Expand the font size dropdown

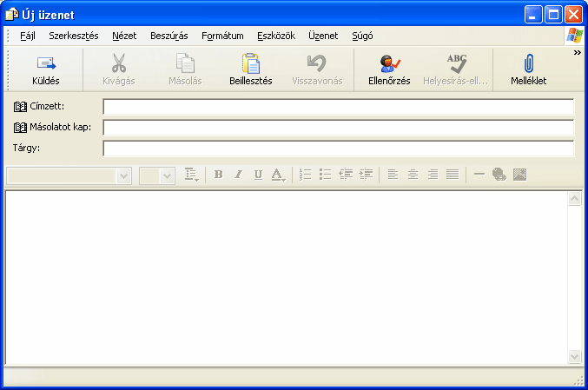point(168,175)
